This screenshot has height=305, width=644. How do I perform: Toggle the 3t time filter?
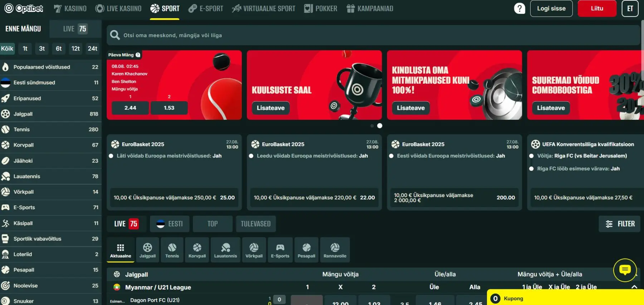click(42, 49)
